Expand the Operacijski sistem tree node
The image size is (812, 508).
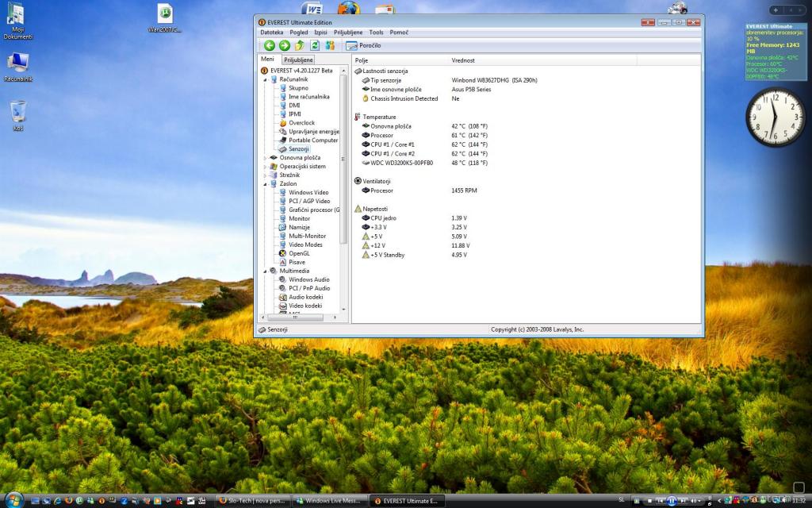(265, 167)
